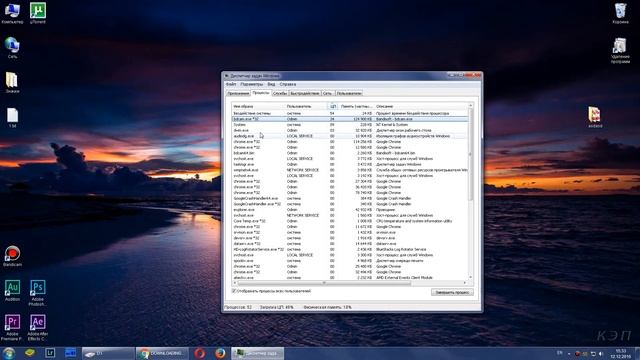This screenshot has width=640, height=360.
Task: Select the white text file icon on desktop
Action: [x=13, y=118]
